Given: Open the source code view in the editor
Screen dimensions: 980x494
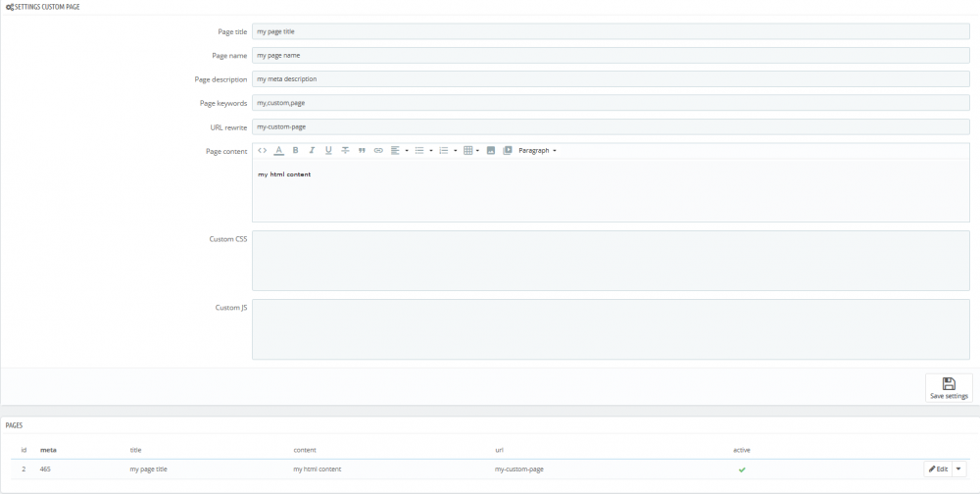Looking at the screenshot, I should pyautogui.click(x=263, y=151).
